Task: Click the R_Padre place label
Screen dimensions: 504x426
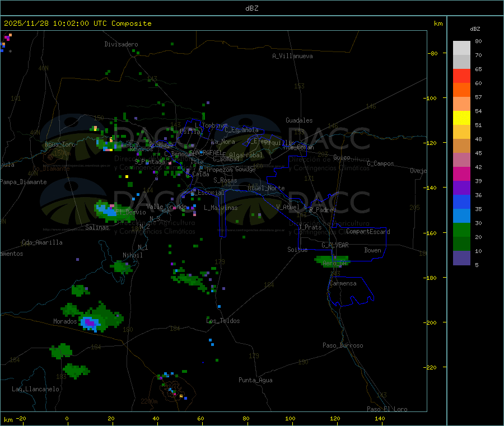Action: (x=321, y=210)
